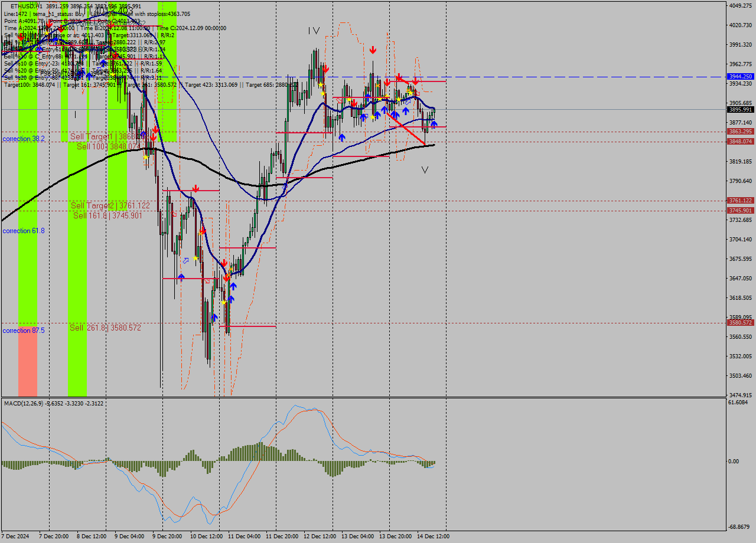The height and width of the screenshot is (543, 756).
Task: Click the 3962.775 price axis value
Action: [741, 64]
